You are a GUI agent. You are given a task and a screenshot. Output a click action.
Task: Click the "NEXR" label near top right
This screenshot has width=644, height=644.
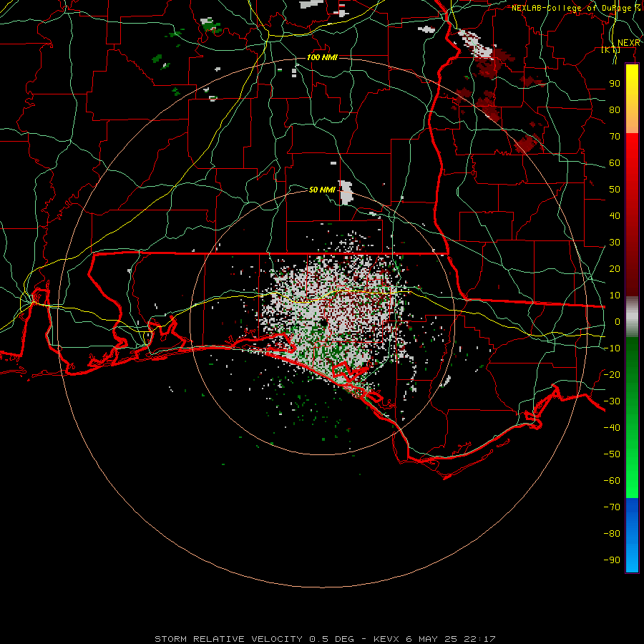629,43
